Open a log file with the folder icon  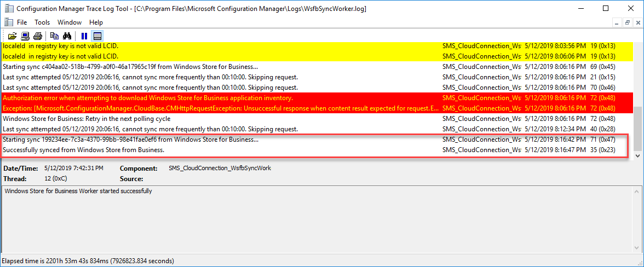click(x=12, y=35)
